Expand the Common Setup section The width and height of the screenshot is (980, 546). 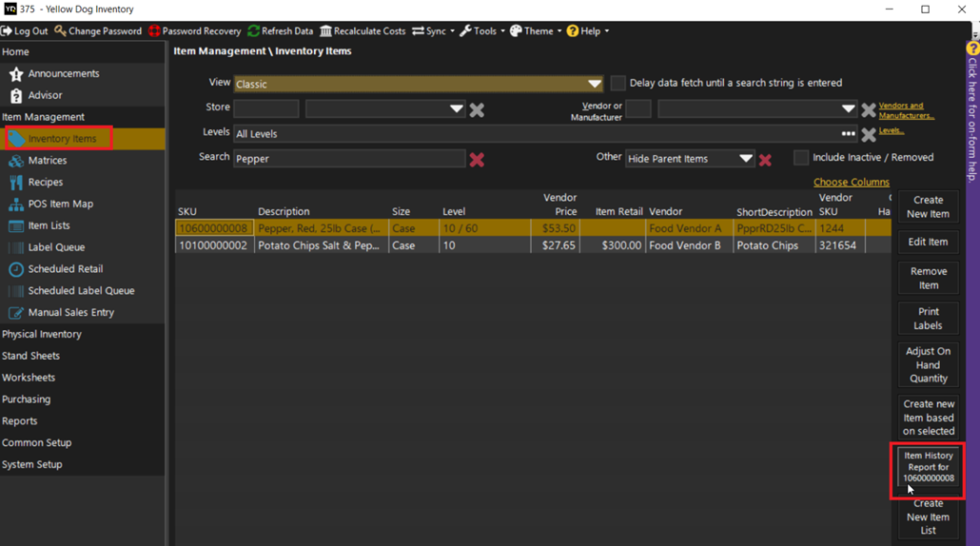[36, 443]
